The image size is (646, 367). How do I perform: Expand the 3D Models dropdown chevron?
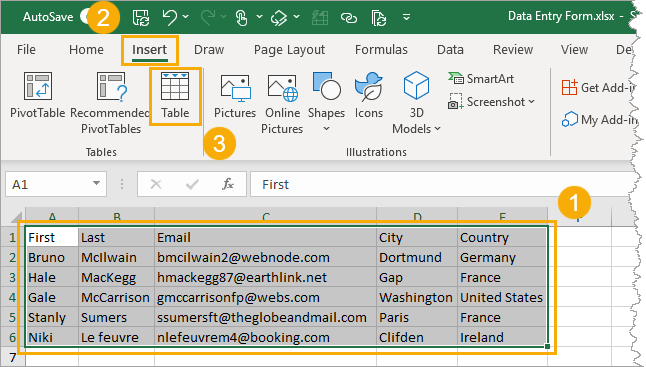(x=438, y=129)
